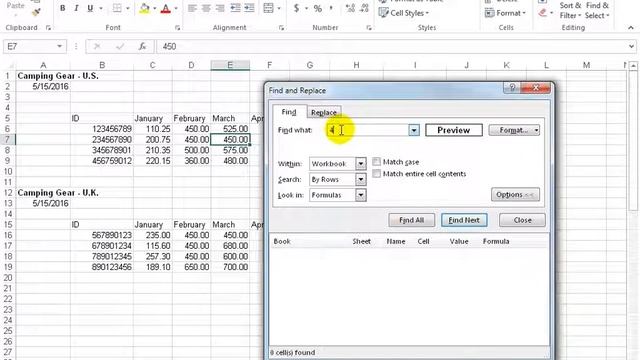Align cell text to the right

click(220, 8)
